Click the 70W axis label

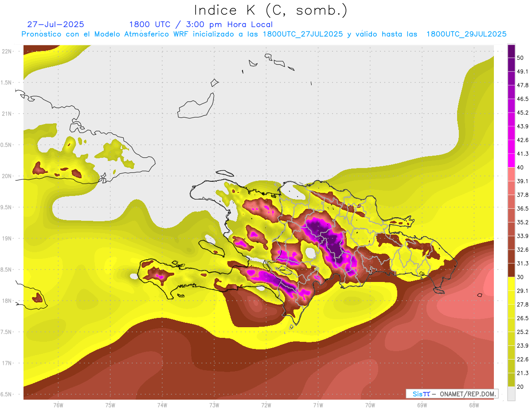click(370, 405)
